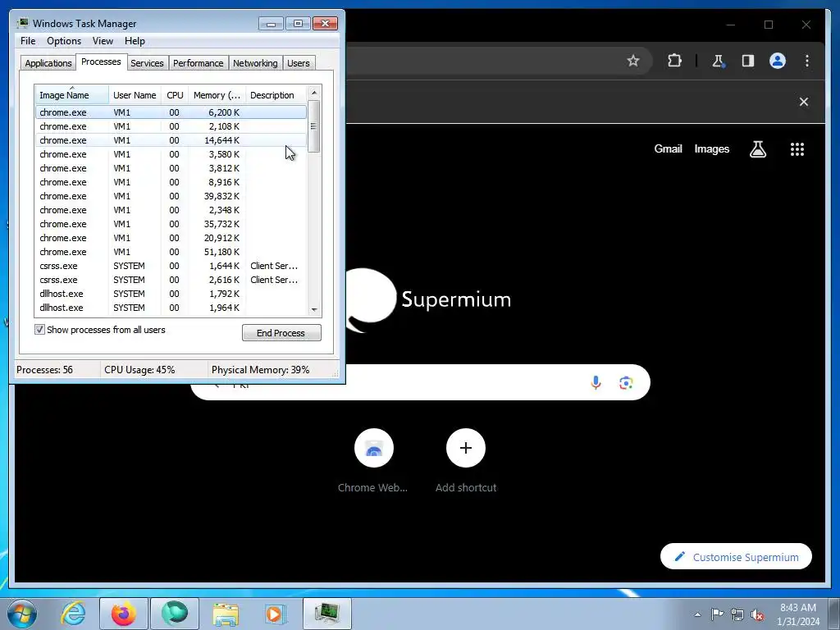
Task: Open the Extensions puzzle icon
Action: (x=674, y=61)
